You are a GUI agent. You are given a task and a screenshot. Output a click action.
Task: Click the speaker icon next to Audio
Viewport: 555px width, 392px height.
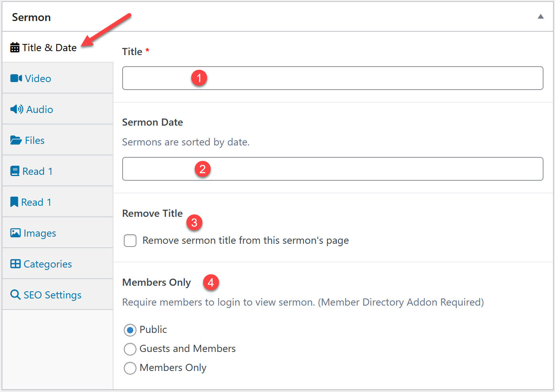(x=17, y=109)
